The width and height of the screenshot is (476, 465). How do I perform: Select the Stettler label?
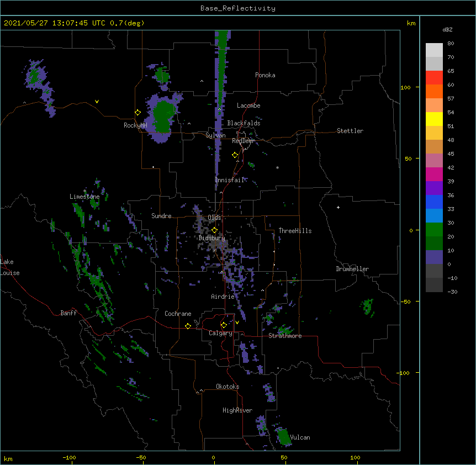(350, 131)
